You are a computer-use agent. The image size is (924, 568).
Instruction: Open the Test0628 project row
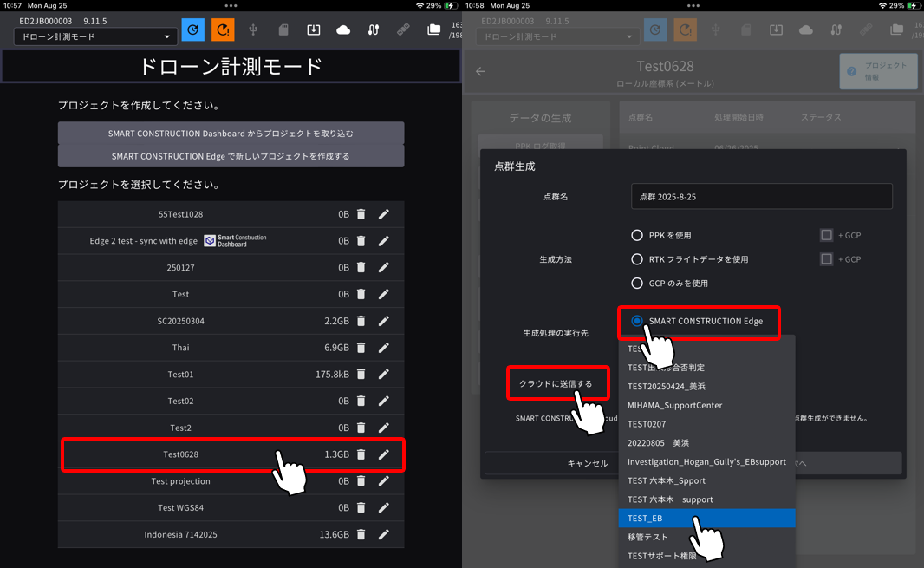(x=231, y=454)
